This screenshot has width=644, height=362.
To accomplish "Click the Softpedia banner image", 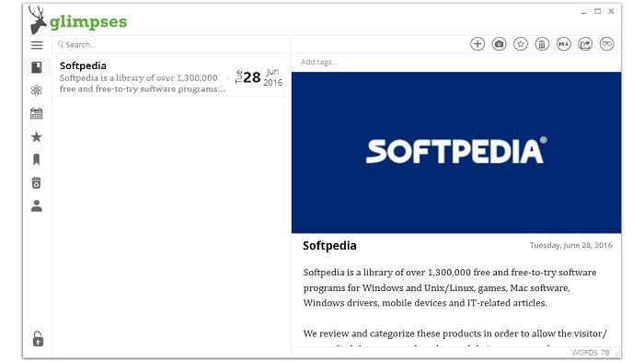I will coord(456,153).
